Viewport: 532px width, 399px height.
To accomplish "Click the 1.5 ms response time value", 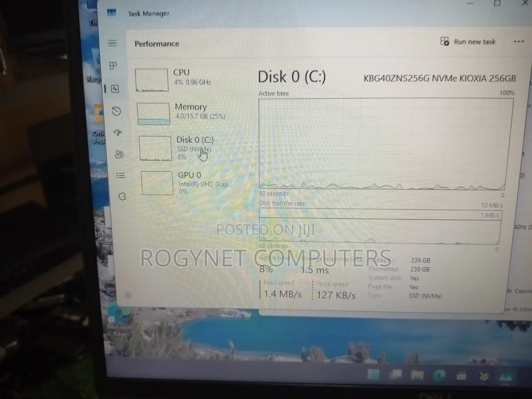I will coord(315,270).
